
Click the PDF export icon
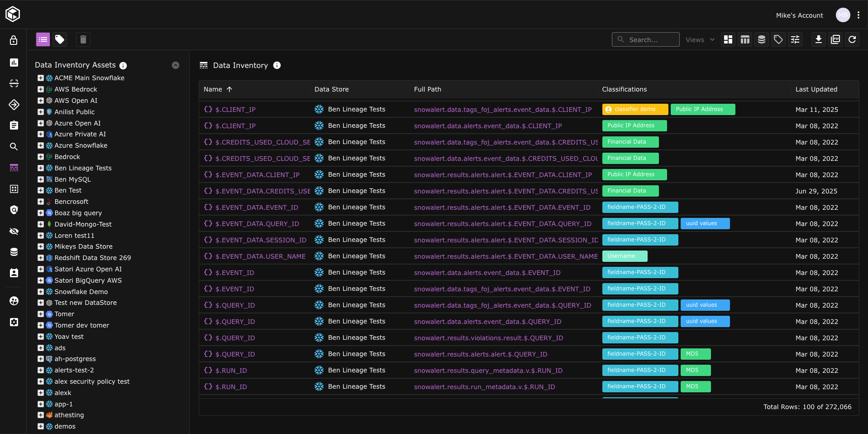click(835, 40)
